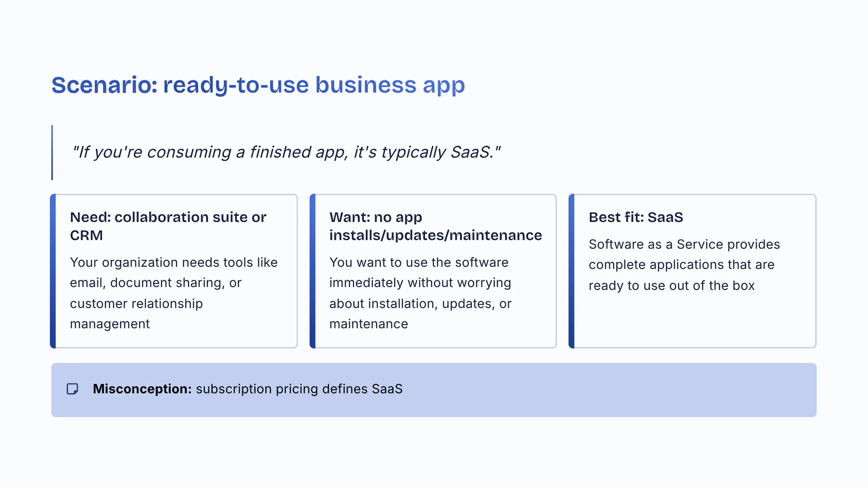Click the blue accent bar on the Need card
Screen dimensions: 868x488
(x=53, y=271)
